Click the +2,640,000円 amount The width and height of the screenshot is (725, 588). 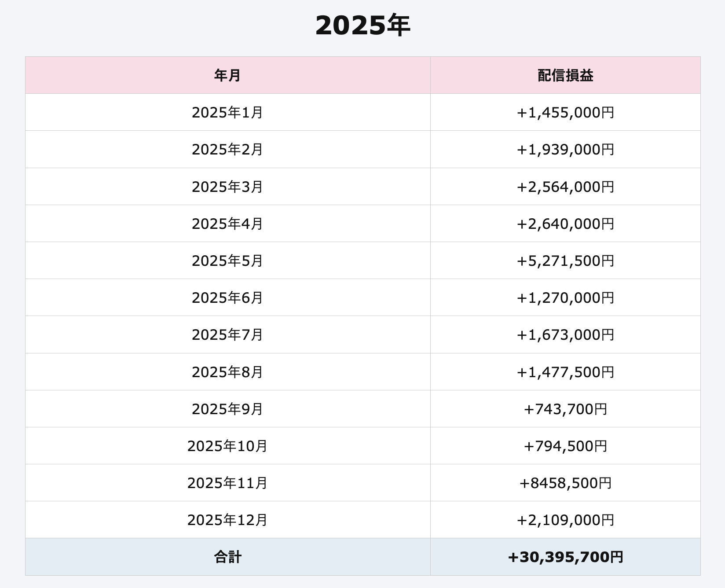coord(565,224)
